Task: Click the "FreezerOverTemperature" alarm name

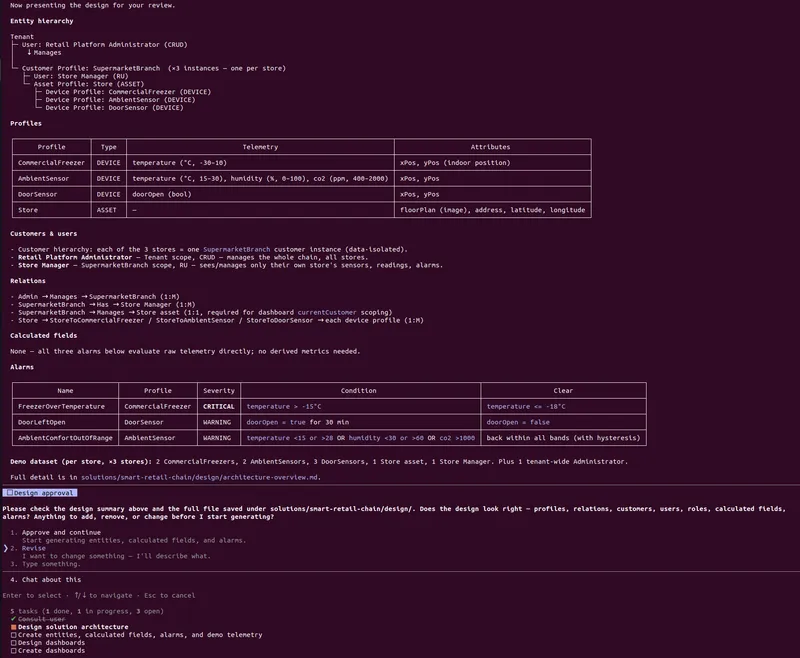Action: pyautogui.click(x=61, y=407)
